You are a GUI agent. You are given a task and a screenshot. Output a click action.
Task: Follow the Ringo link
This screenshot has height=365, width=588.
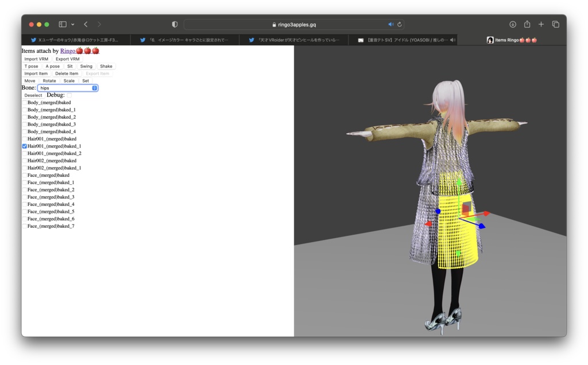click(68, 51)
